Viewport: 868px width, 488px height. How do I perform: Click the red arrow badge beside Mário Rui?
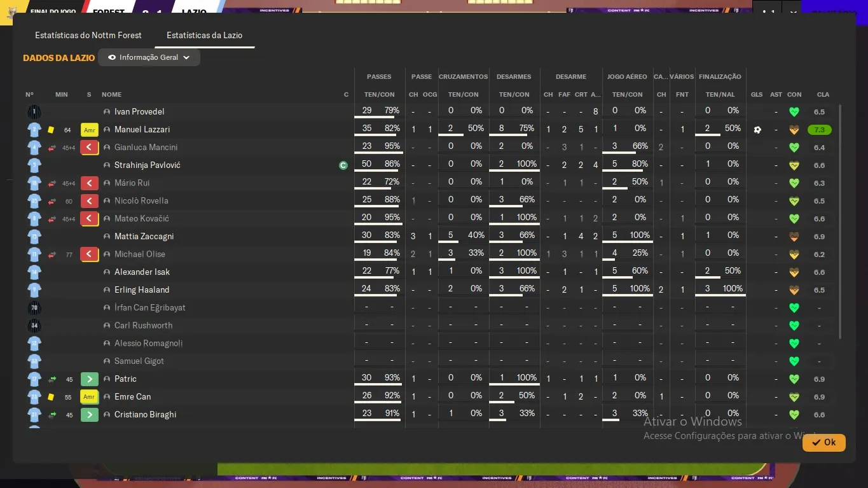point(89,183)
